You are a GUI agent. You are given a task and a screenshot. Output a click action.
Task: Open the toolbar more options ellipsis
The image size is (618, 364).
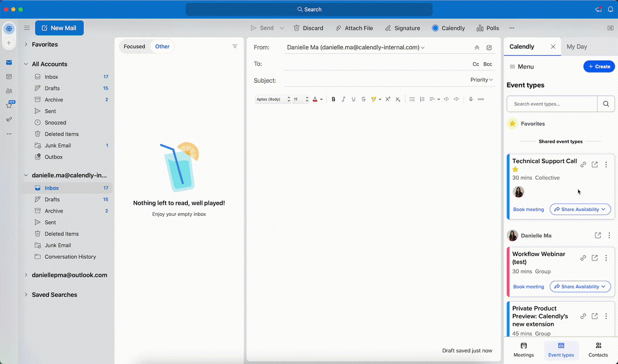512,28
